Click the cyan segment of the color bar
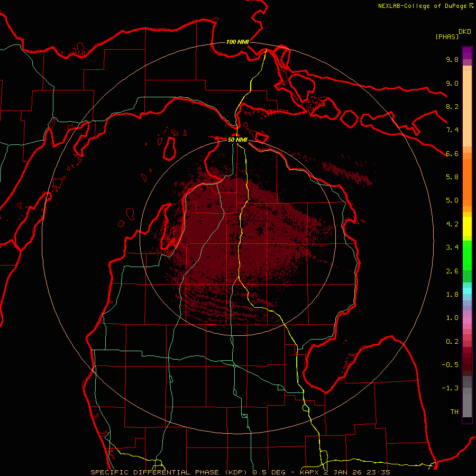The image size is (476, 476). [x=467, y=290]
